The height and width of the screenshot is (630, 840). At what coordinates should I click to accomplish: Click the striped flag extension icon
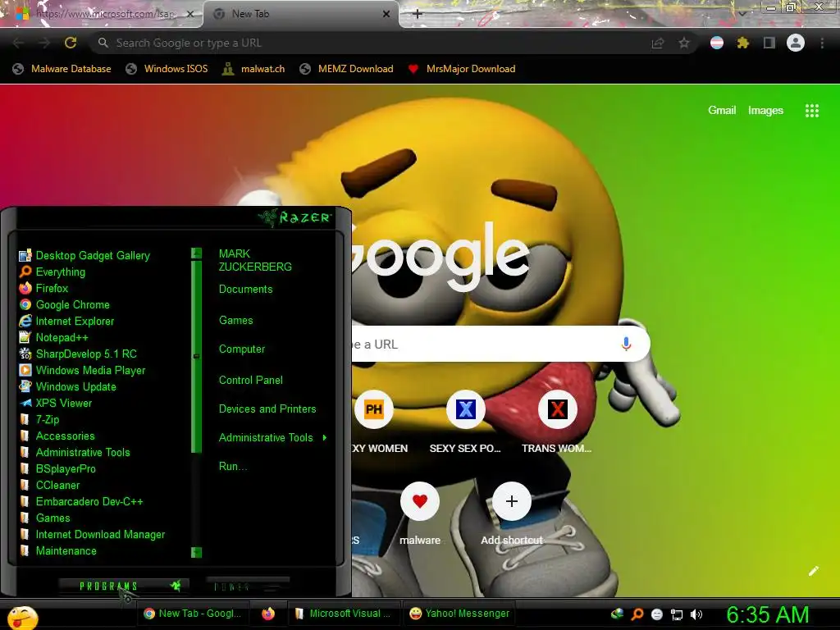(717, 43)
